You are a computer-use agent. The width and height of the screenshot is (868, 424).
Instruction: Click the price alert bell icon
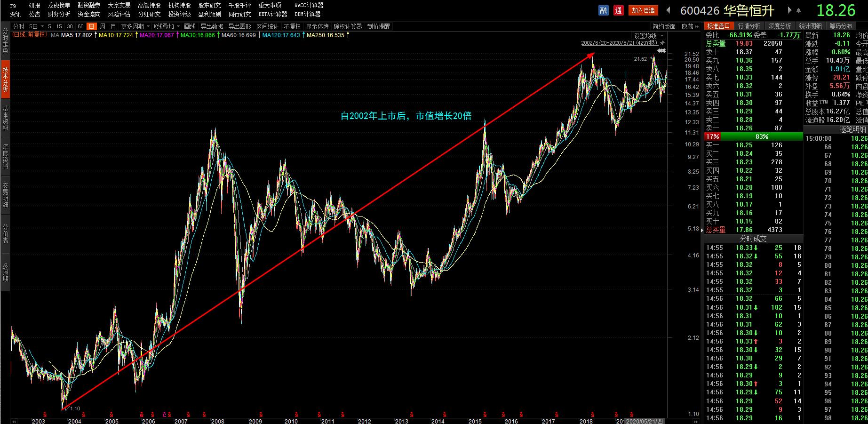tap(799, 10)
